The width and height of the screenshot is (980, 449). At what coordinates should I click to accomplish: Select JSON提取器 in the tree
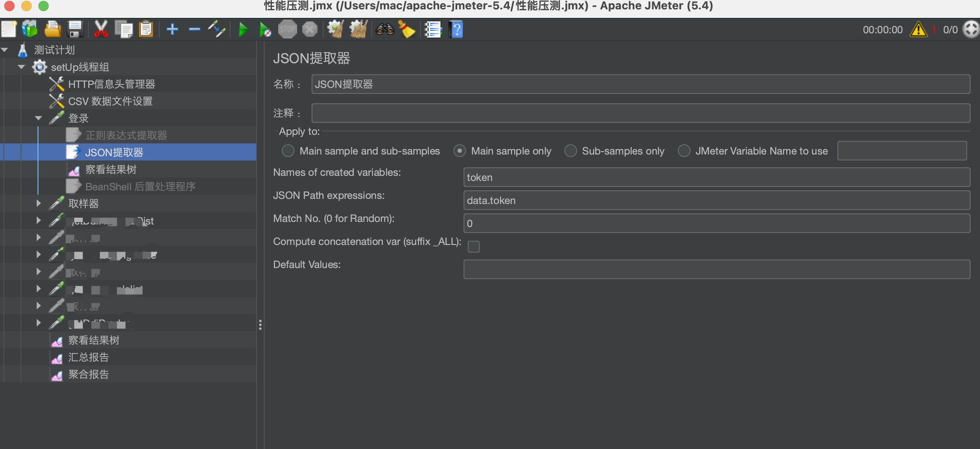(x=114, y=152)
